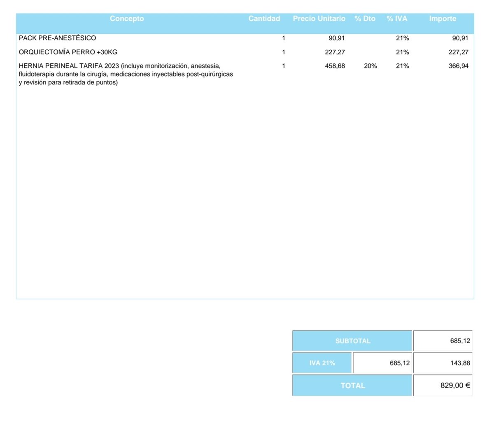Click 21% IVA in HERNIA PERINEAL row

tap(403, 66)
